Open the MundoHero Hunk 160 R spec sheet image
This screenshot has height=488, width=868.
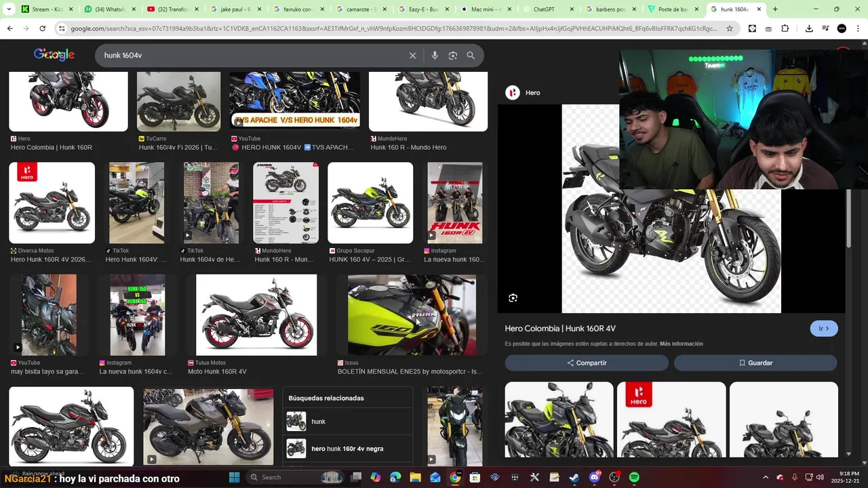pos(285,203)
